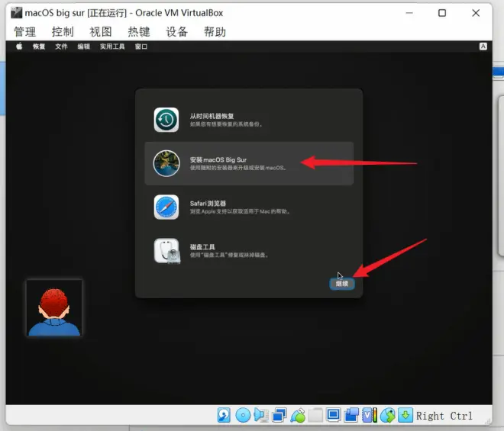Click the Right Ctrl host key label
Image resolution: width=504 pixels, height=431 pixels.
click(x=444, y=416)
